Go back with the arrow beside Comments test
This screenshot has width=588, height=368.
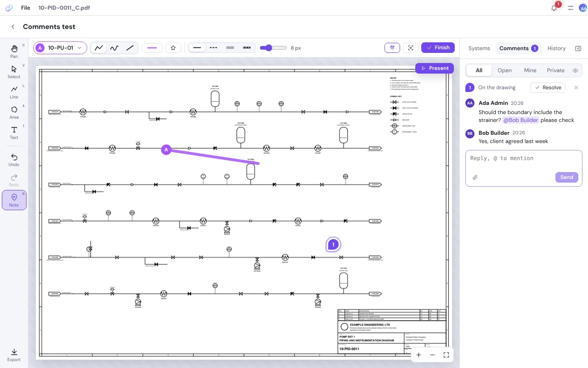[13, 27]
